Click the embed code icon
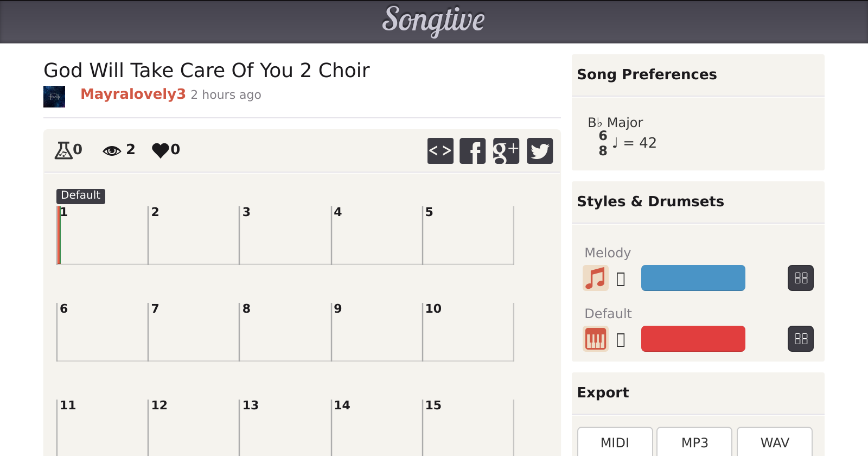The image size is (868, 456). 440,151
